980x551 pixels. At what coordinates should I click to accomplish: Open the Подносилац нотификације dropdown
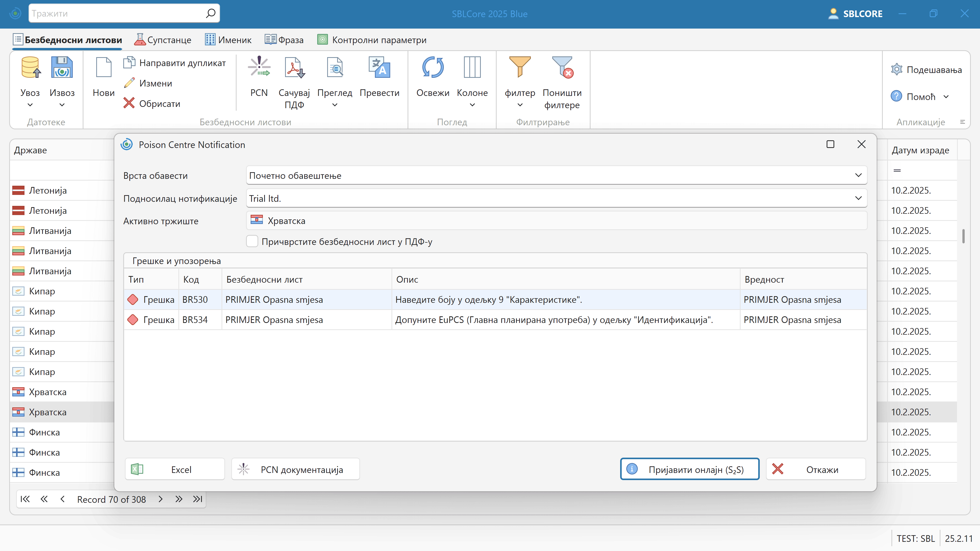tap(858, 198)
